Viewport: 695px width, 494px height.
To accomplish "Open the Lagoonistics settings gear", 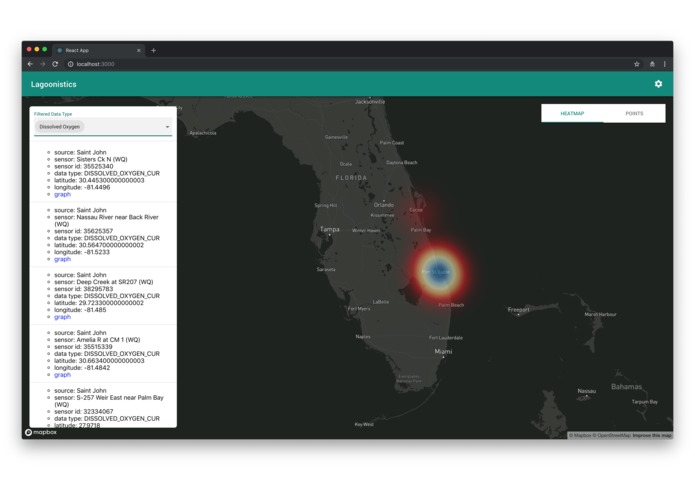I will click(658, 84).
